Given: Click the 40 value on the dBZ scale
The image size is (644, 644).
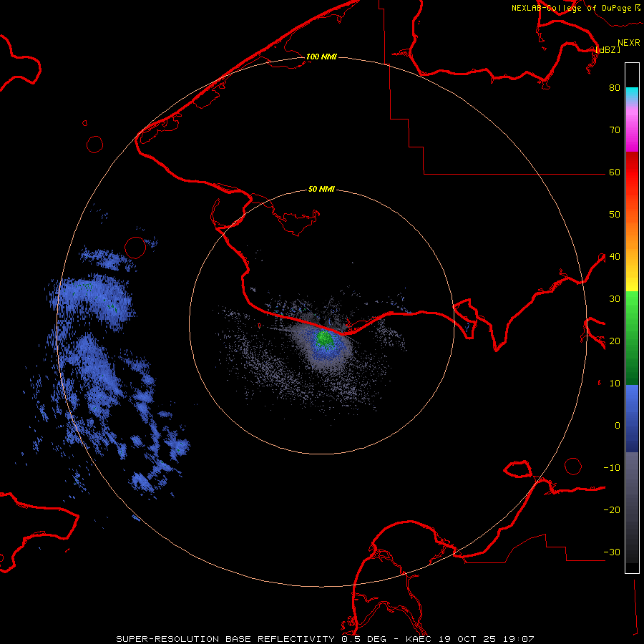Looking at the screenshot, I should point(615,257).
